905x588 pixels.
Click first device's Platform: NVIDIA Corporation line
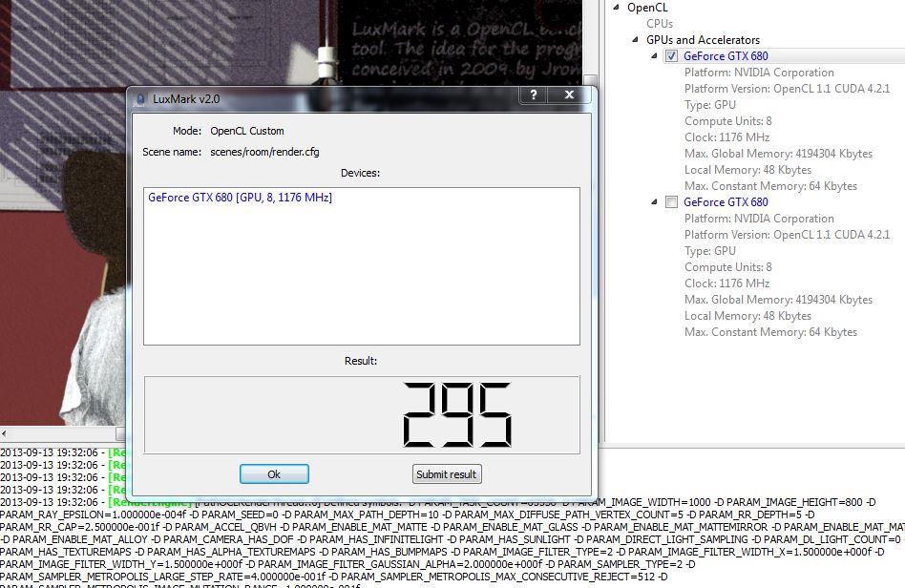coord(760,73)
